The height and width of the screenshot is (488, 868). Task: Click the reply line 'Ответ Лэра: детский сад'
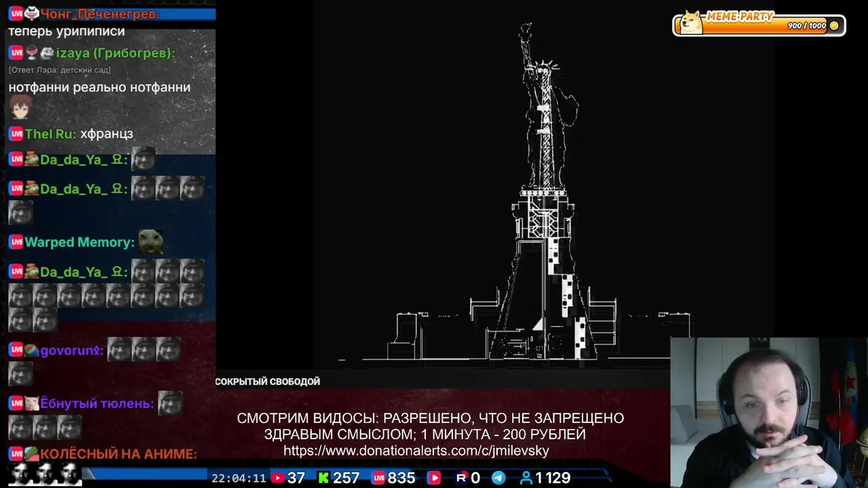tap(60, 70)
